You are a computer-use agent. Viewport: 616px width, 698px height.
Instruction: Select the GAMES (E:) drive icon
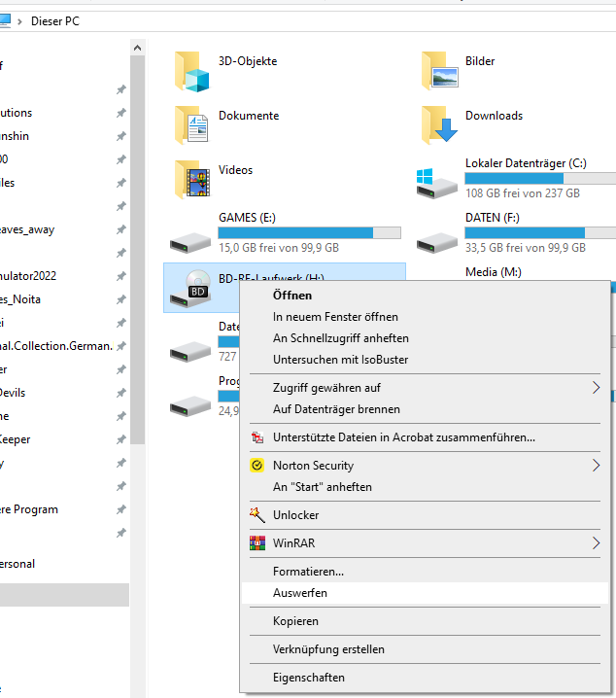point(189,242)
